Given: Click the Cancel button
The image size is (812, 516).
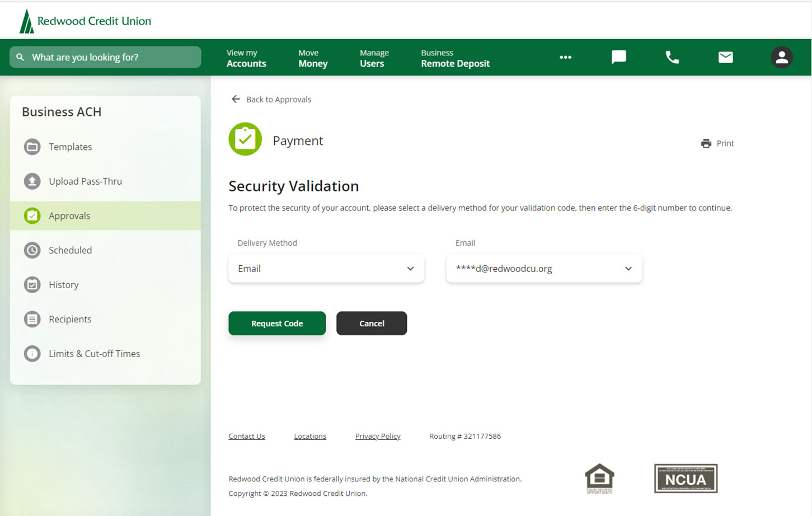Looking at the screenshot, I should pyautogui.click(x=372, y=323).
